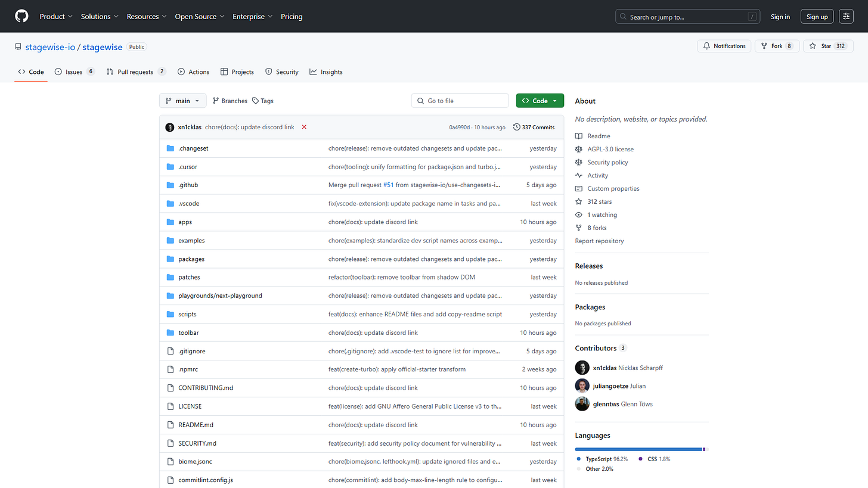
Task: Click the GitHub logo icon
Action: pyautogui.click(x=21, y=16)
